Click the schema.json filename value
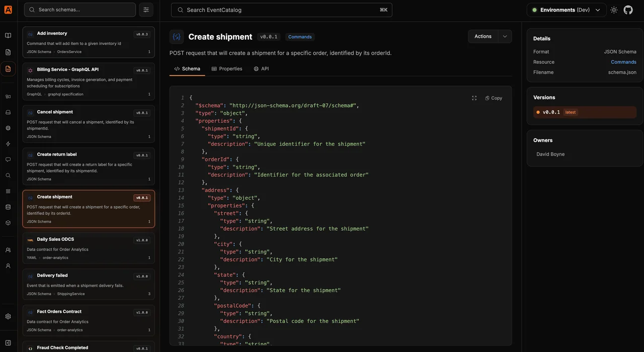 tap(622, 72)
